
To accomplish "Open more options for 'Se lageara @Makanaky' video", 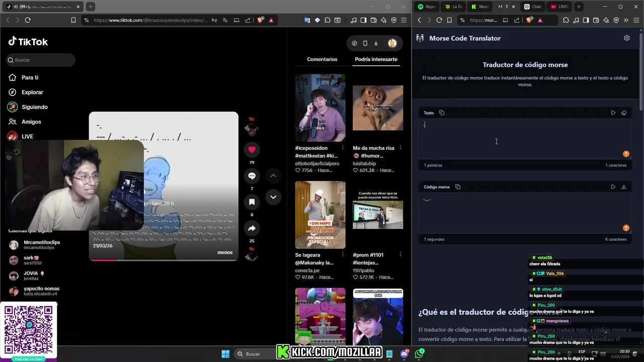I will point(343,255).
